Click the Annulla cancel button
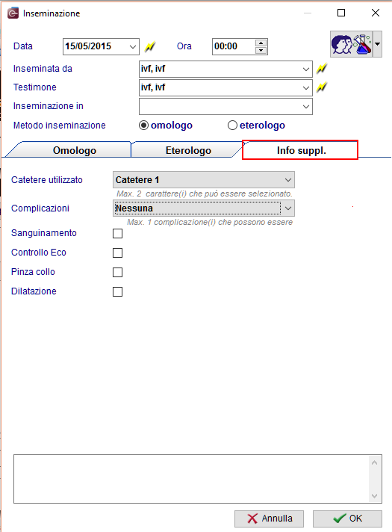The height and width of the screenshot is (532, 392). tap(269, 519)
